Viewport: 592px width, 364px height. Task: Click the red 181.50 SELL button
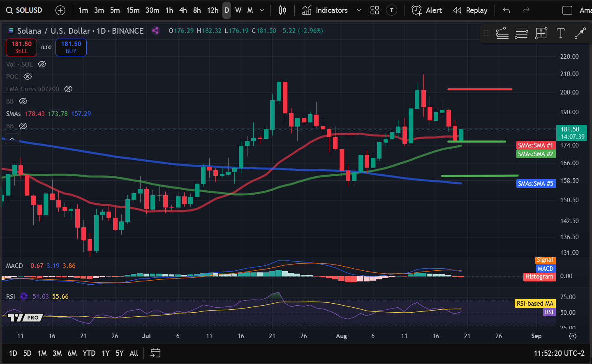point(21,47)
